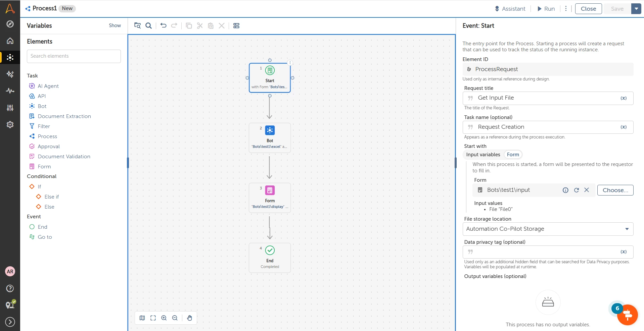The width and height of the screenshot is (644, 331).
Task: Click the Search magnifier in toolbar
Action: click(149, 26)
